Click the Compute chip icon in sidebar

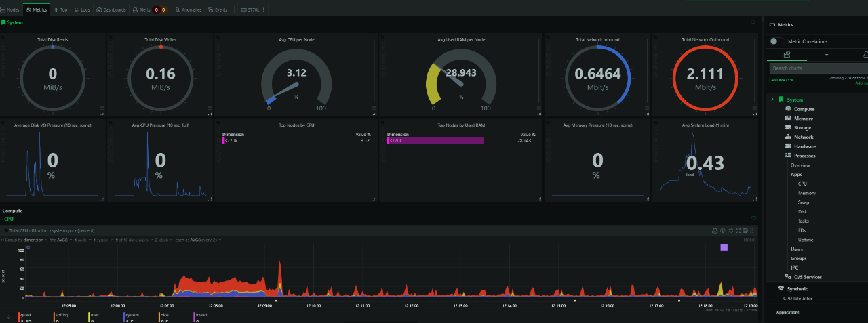point(788,109)
